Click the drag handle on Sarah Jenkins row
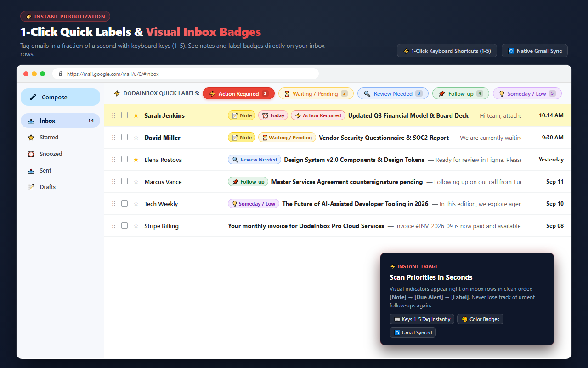This screenshot has height=368, width=588. 114,115
